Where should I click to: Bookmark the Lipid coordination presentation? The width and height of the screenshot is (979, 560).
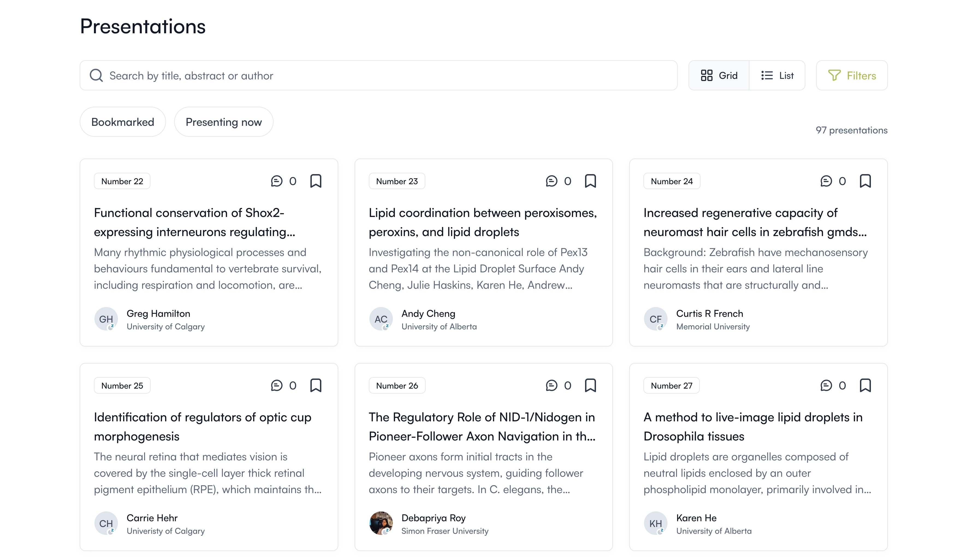point(590,181)
